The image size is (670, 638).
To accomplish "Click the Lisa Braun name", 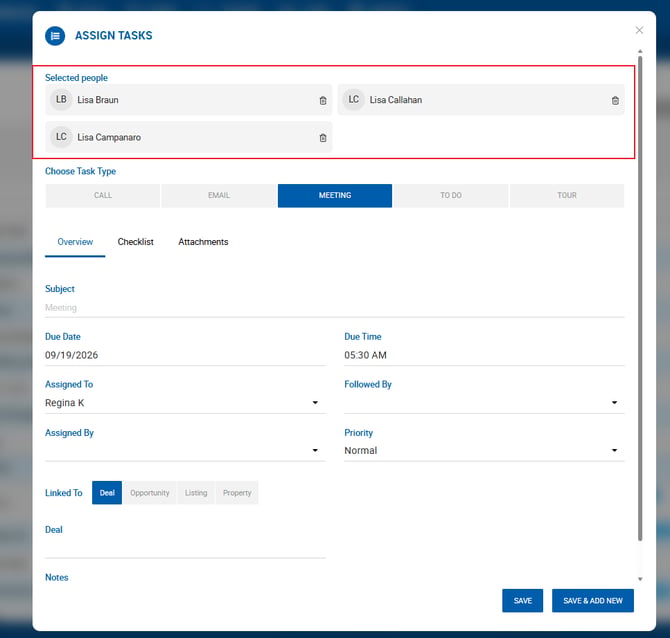I will click(98, 100).
